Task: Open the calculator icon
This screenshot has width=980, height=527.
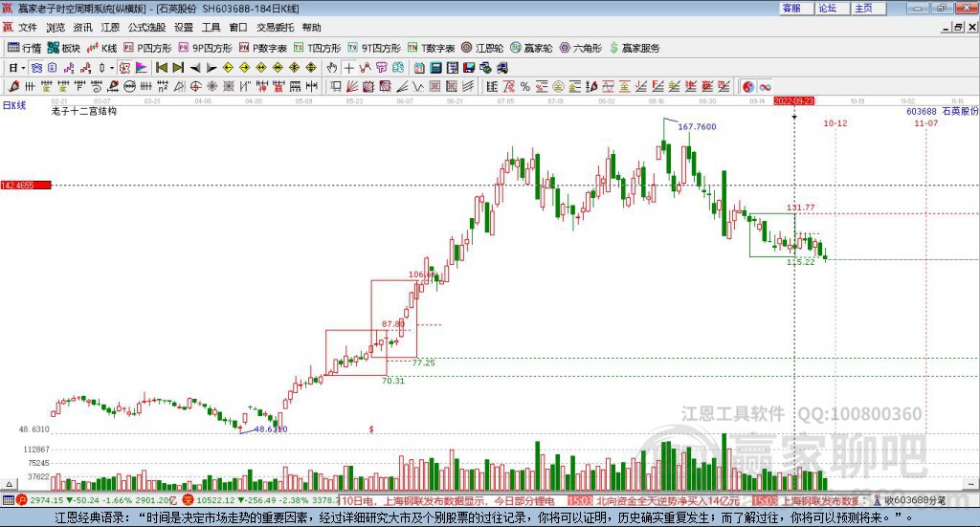Action: [435, 68]
